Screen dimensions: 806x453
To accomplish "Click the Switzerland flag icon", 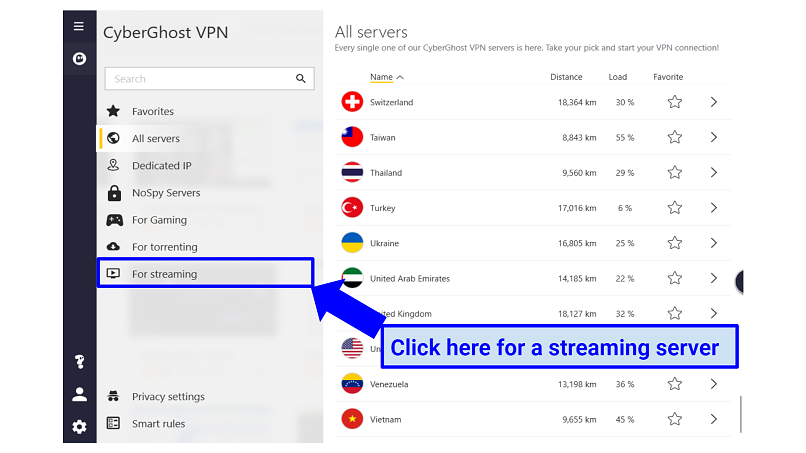I will (352, 102).
